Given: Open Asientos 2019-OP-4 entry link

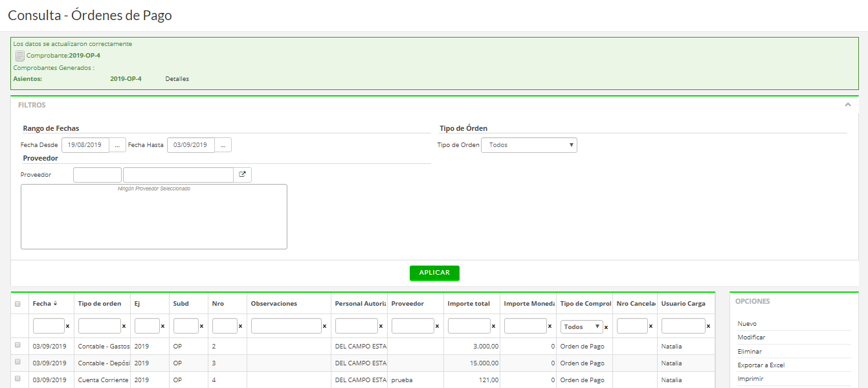Looking at the screenshot, I should [x=126, y=79].
